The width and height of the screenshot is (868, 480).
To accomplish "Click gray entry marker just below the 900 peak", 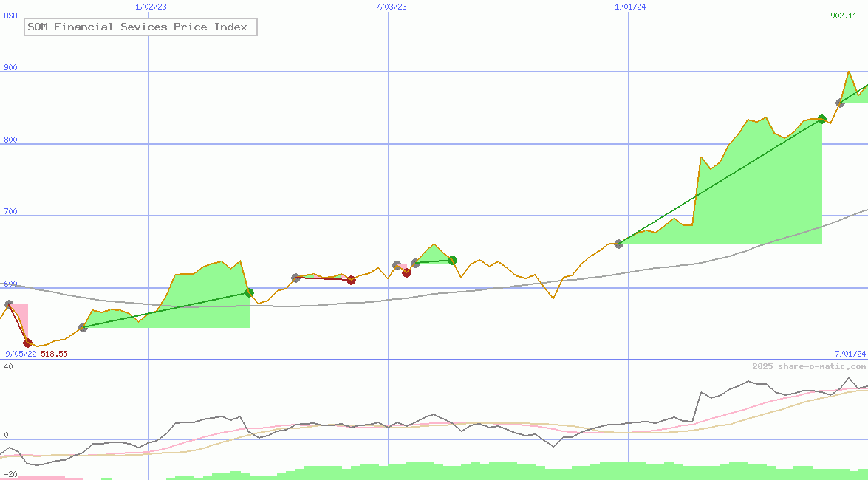I will [x=841, y=103].
